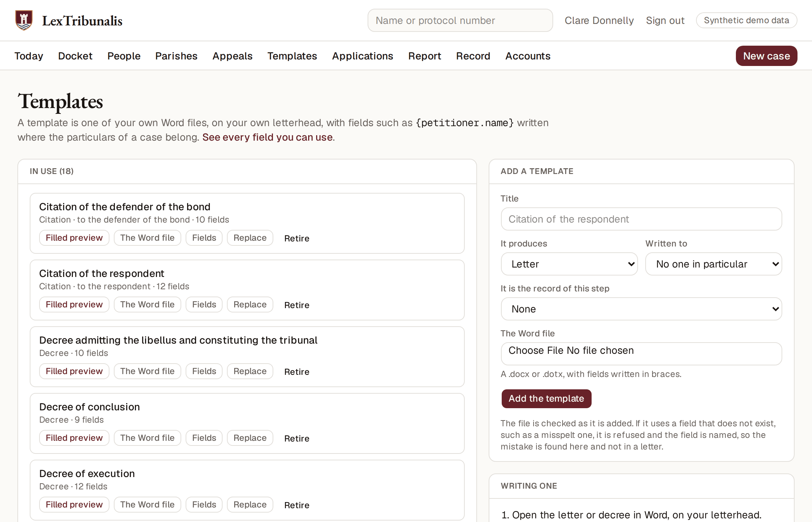Viewport: 812px width, 522px height.
Task: Retire Decree admitting the libellus template
Action: 297,372
